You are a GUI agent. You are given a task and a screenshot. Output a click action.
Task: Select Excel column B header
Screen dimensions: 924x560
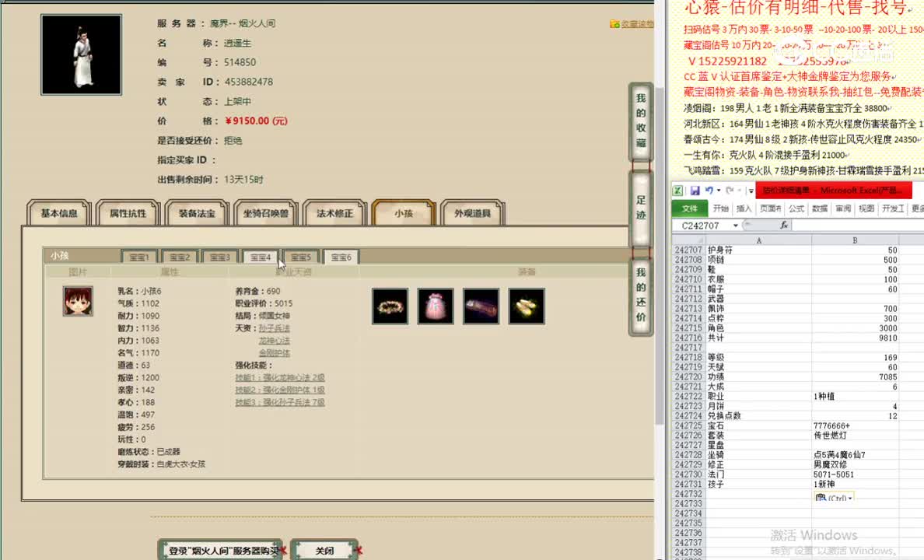(855, 240)
